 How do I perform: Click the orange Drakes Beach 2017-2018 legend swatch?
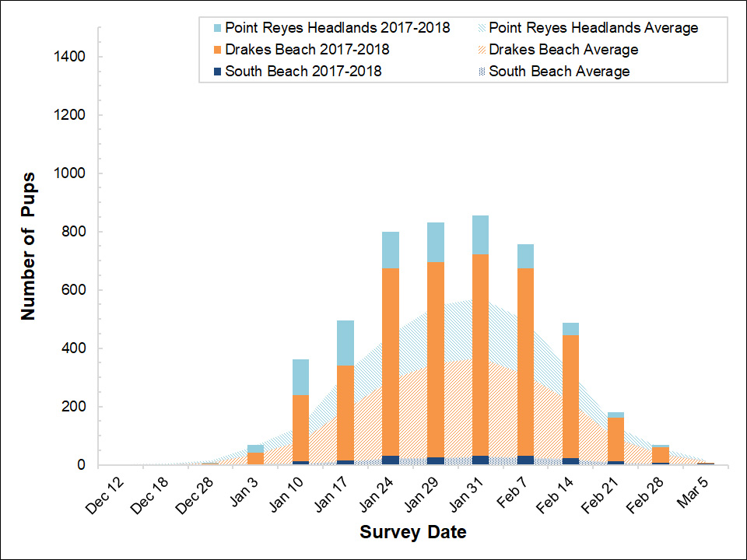(x=217, y=49)
